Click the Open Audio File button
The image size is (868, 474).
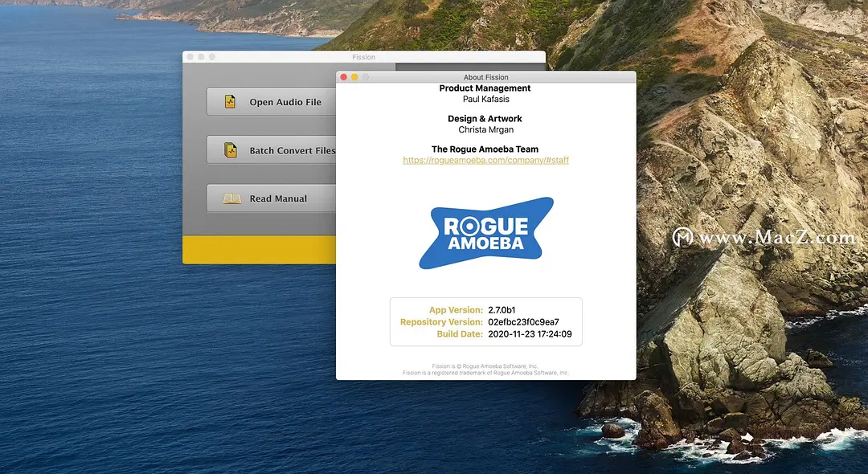272,102
